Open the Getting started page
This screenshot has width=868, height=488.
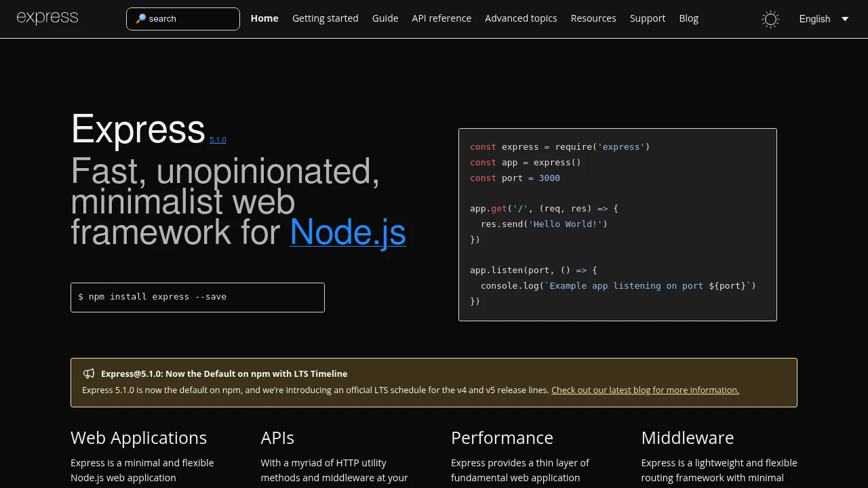(325, 18)
